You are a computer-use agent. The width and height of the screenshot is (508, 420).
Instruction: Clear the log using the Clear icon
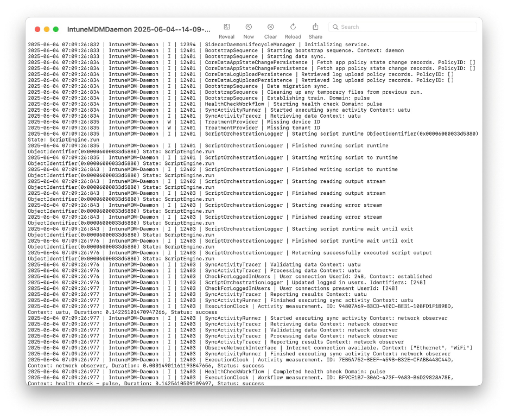point(270,27)
